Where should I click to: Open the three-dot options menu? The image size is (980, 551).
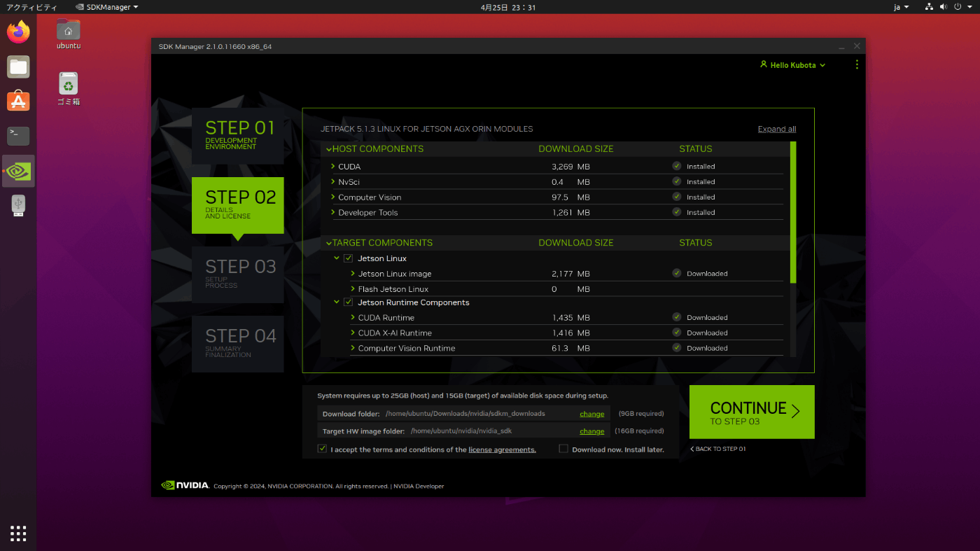pos(857,64)
